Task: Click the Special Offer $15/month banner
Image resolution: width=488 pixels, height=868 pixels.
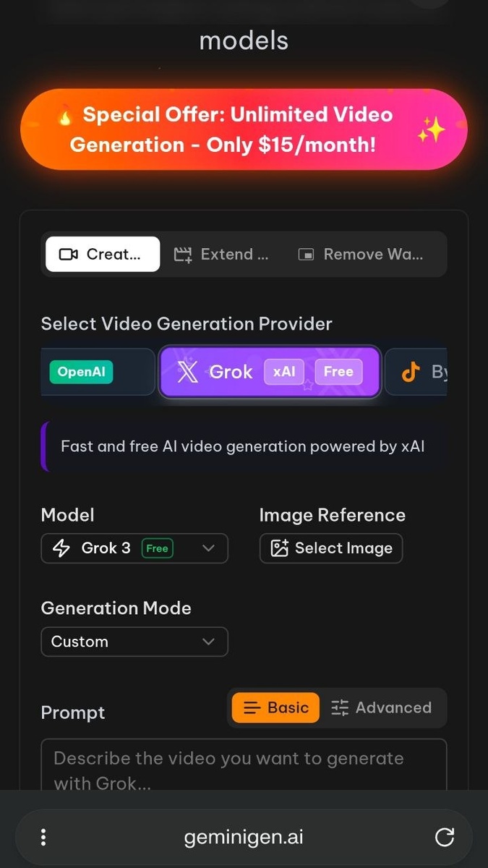Action: coord(244,129)
